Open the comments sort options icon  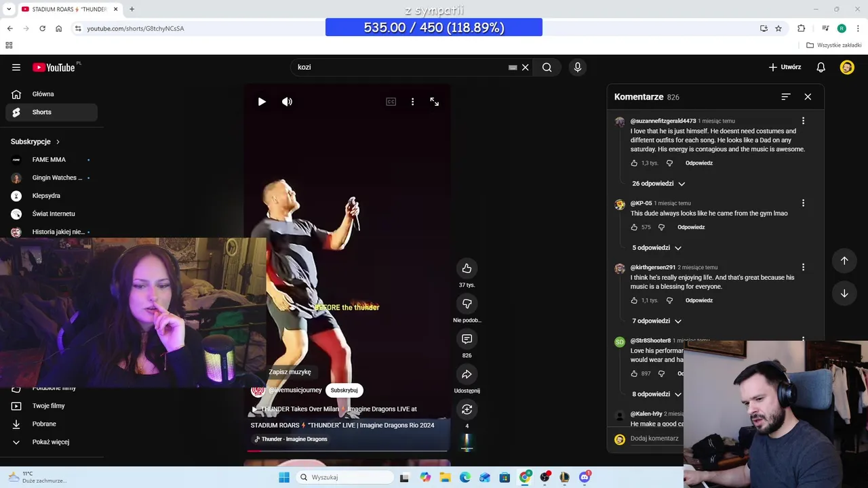(x=786, y=97)
